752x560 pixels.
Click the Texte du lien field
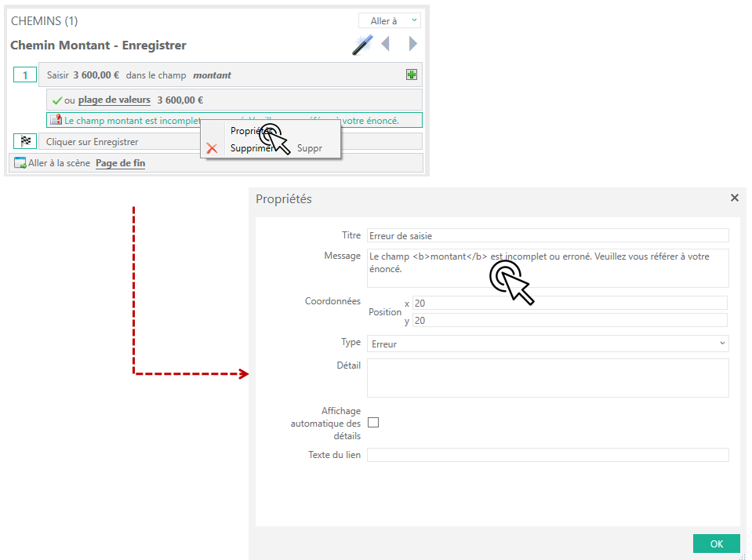coord(547,455)
